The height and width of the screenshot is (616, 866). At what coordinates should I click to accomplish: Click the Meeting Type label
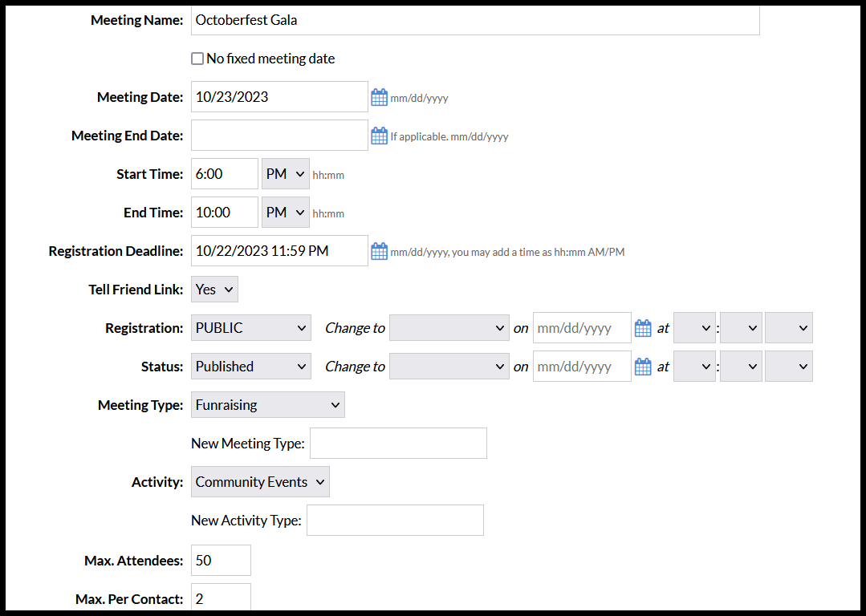[140, 405]
